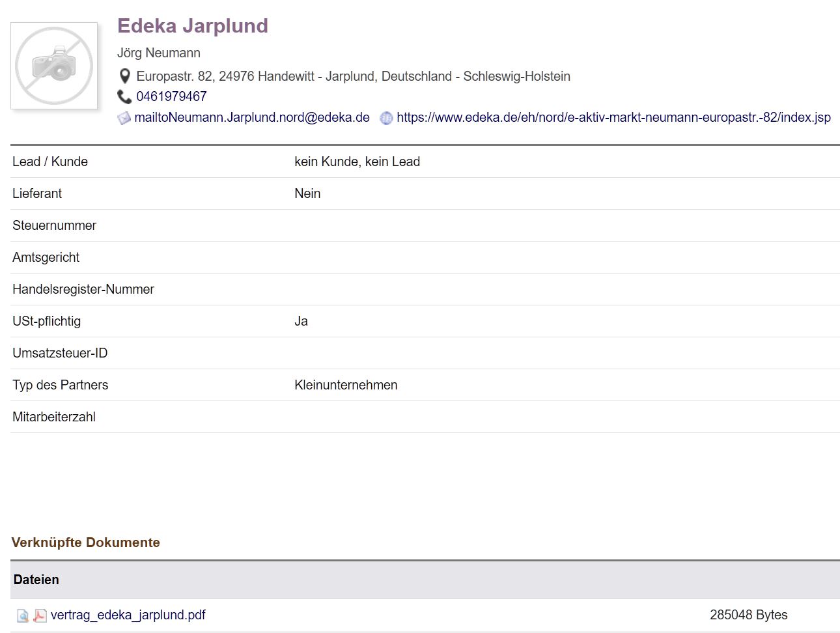
Task: Click the USt-pflichtig value 'Ja'
Action: coord(301,321)
